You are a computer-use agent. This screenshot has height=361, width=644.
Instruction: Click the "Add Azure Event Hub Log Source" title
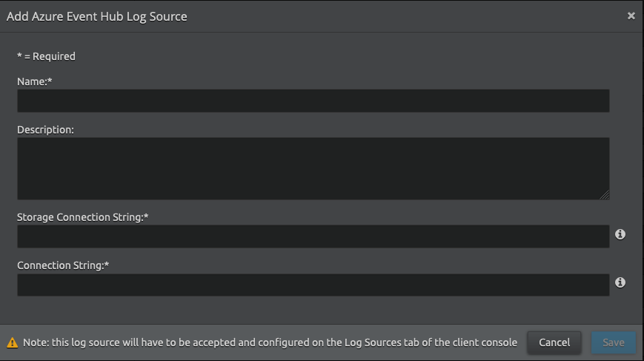point(96,16)
